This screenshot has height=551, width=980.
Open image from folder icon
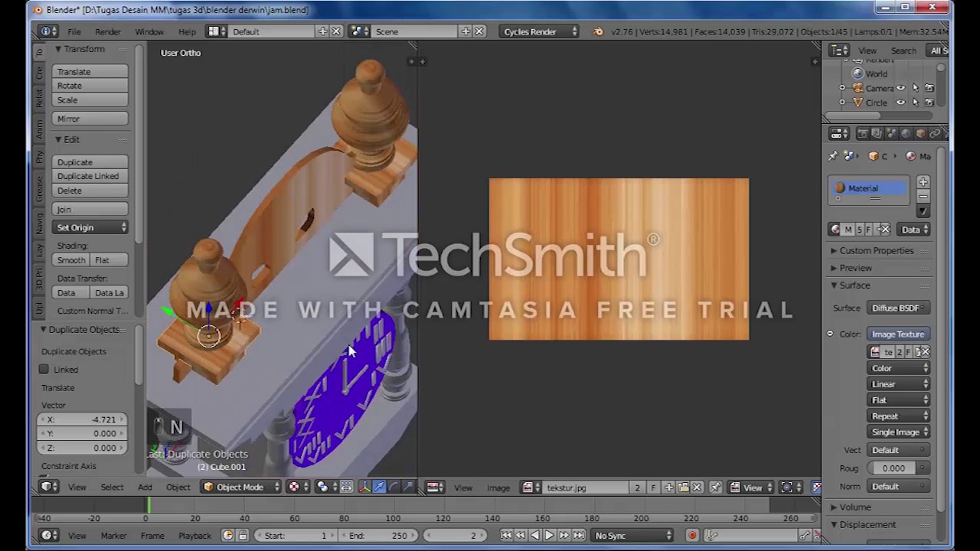coord(683,487)
